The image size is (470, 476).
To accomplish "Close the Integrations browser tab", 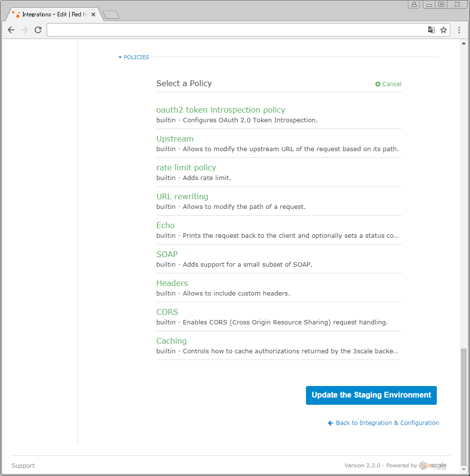I will pyautogui.click(x=93, y=14).
